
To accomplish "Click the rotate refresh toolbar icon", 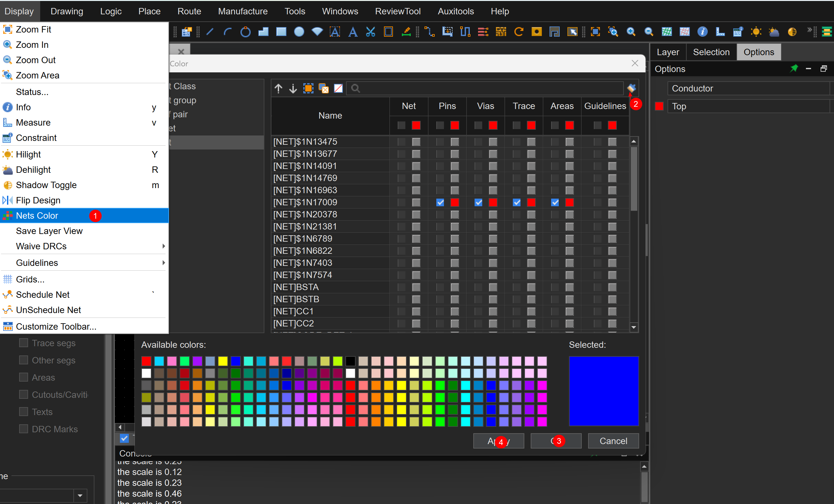I will pos(519,32).
